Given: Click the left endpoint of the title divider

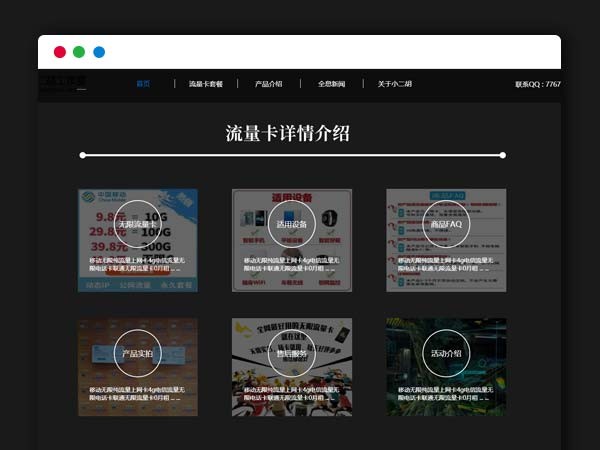Looking at the screenshot, I should click(83, 155).
